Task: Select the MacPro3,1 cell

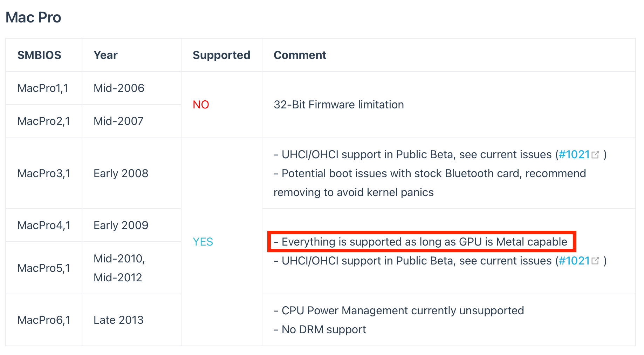Action: pos(44,173)
